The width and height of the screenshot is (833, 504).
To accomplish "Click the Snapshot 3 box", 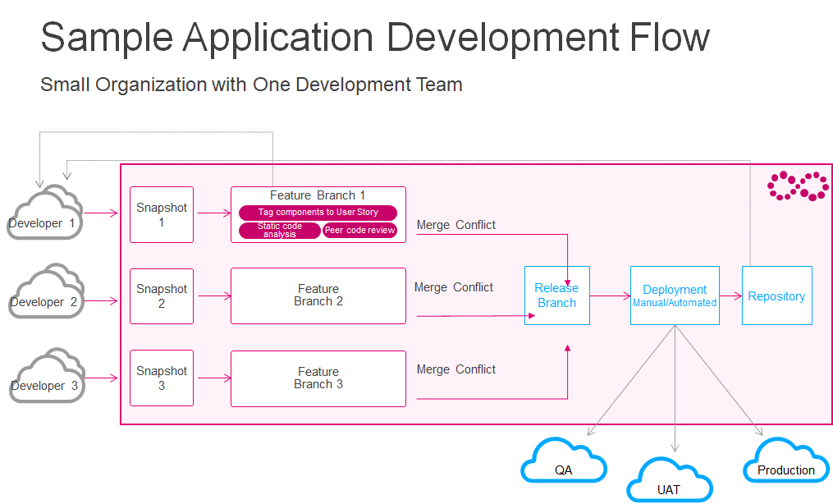I will coord(162,378).
